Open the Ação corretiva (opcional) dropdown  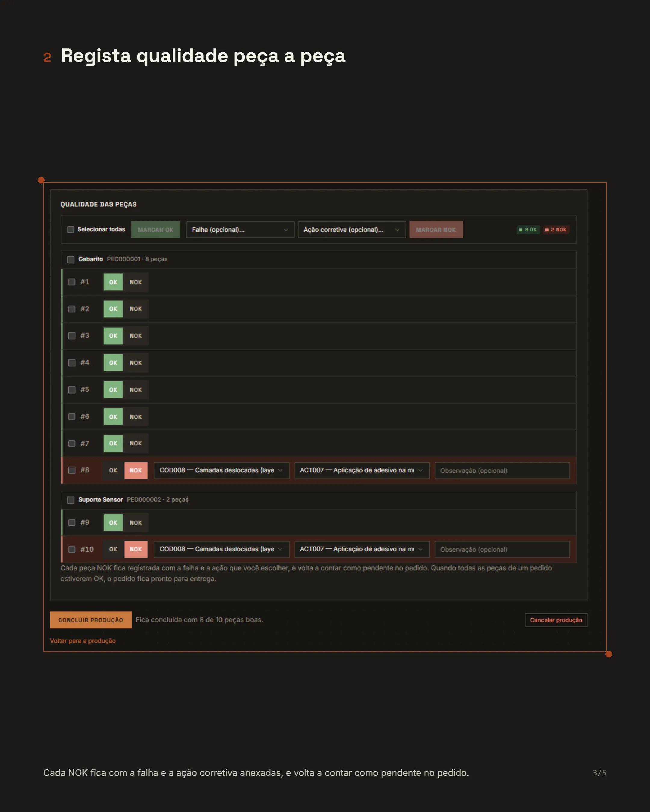pyautogui.click(x=351, y=229)
